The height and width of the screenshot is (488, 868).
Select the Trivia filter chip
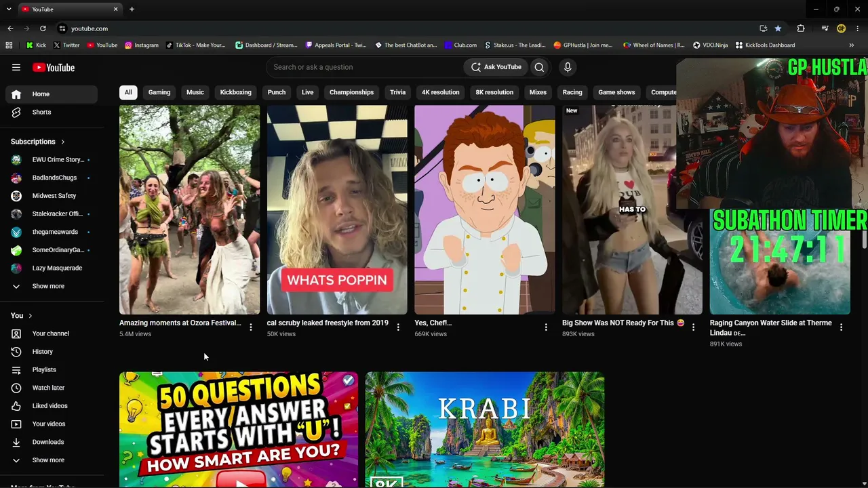click(x=398, y=92)
